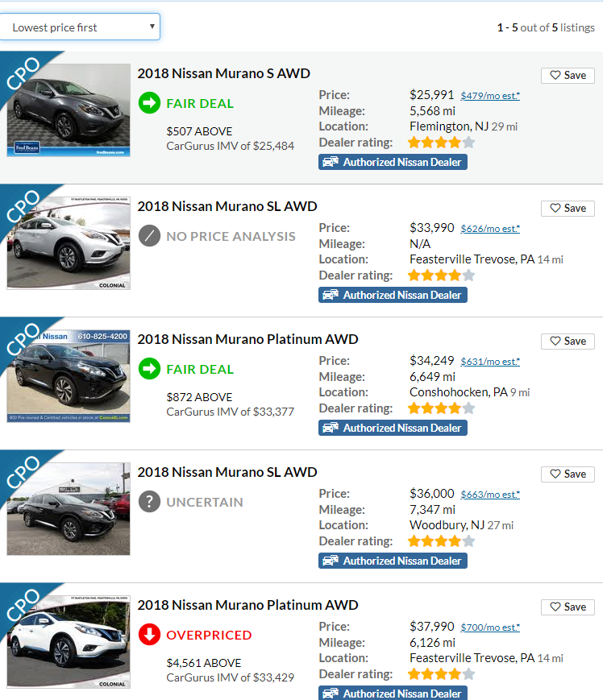
Task: Click the black Murano Platinum photo from Conshohocken
Action: (69, 376)
